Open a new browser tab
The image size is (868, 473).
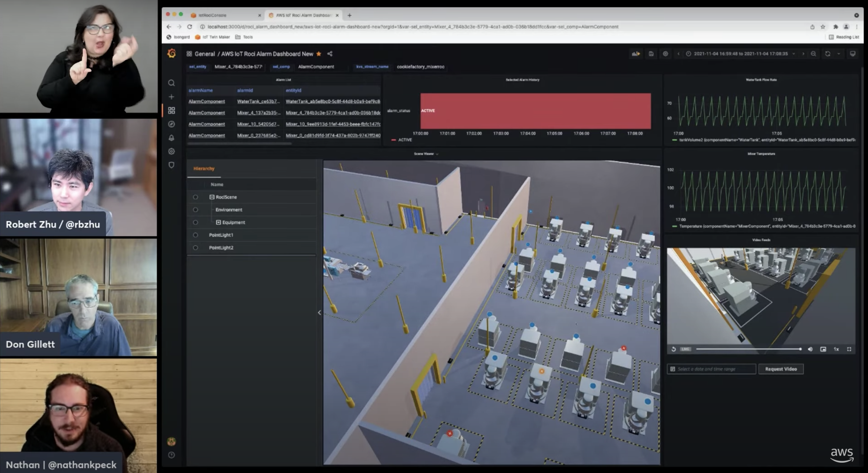[350, 15]
